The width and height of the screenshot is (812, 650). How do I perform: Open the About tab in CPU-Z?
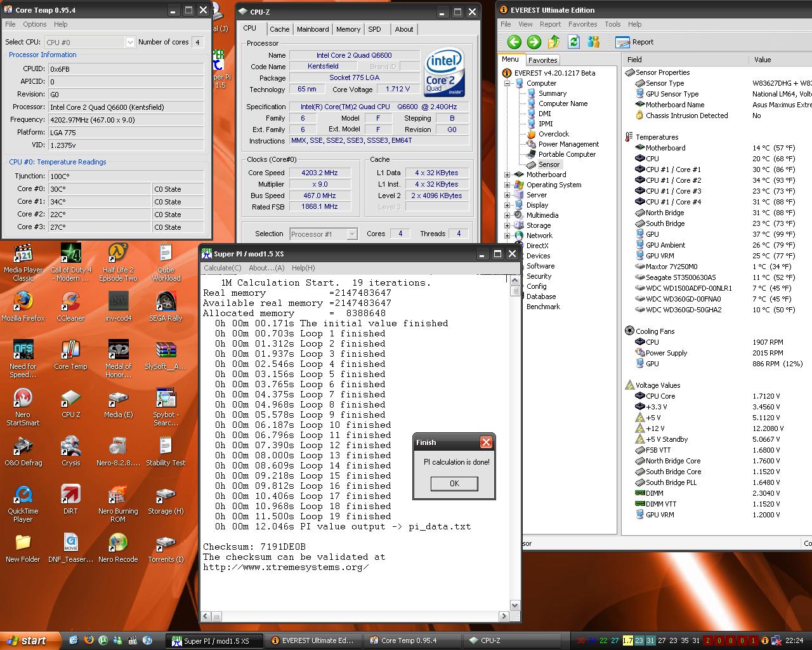coord(404,29)
